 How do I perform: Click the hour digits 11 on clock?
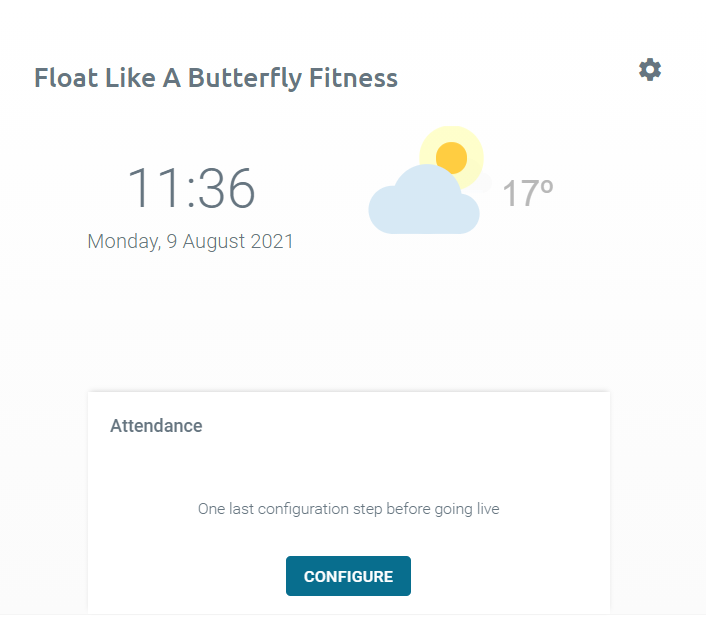click(154, 188)
